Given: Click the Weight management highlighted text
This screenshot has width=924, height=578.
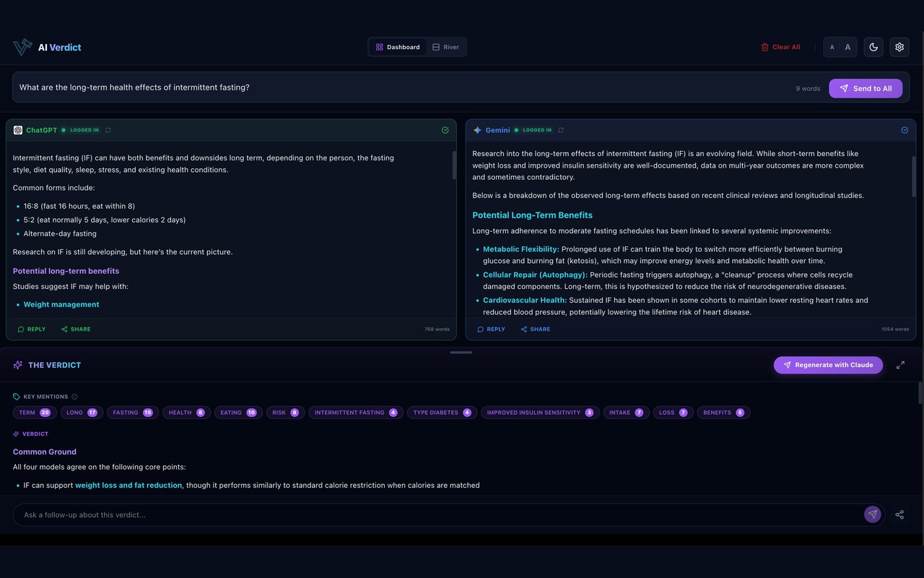Looking at the screenshot, I should 61,304.
